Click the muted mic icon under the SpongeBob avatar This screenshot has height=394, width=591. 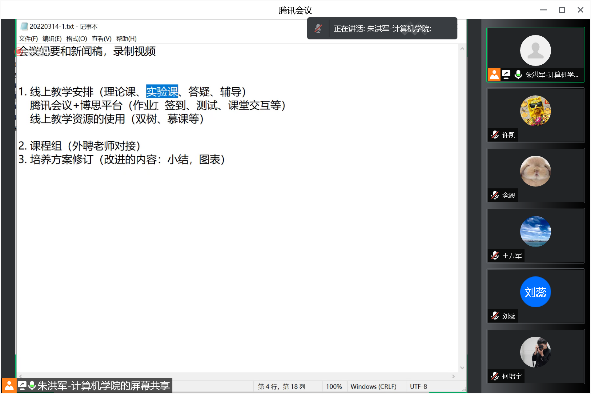pos(495,135)
